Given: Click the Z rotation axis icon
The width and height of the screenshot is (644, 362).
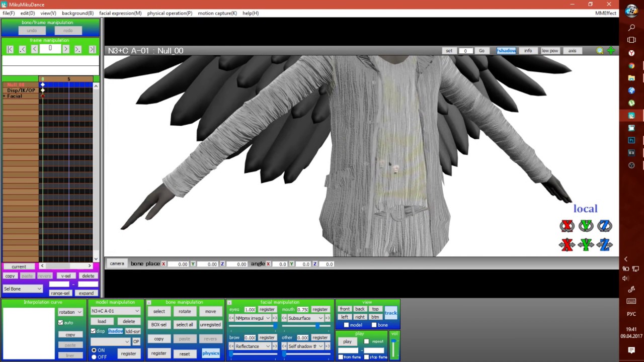Looking at the screenshot, I should (605, 226).
